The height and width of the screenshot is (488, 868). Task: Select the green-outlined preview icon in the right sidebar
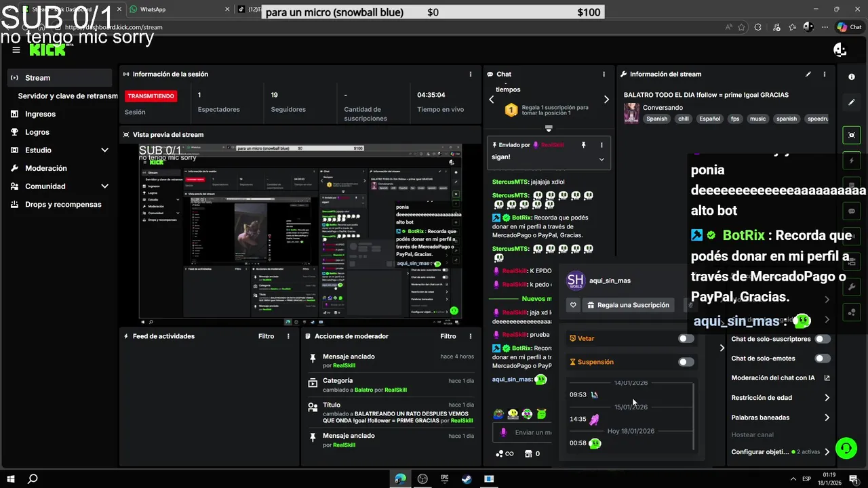(852, 135)
